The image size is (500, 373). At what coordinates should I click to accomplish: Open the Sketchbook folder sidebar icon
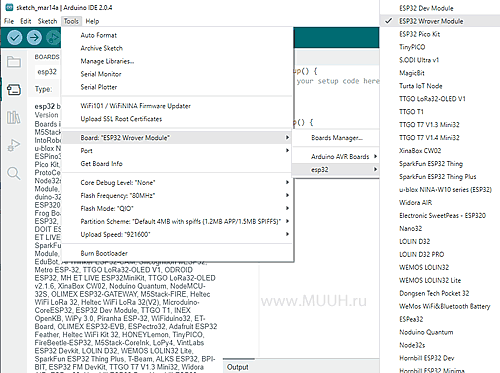14,62
